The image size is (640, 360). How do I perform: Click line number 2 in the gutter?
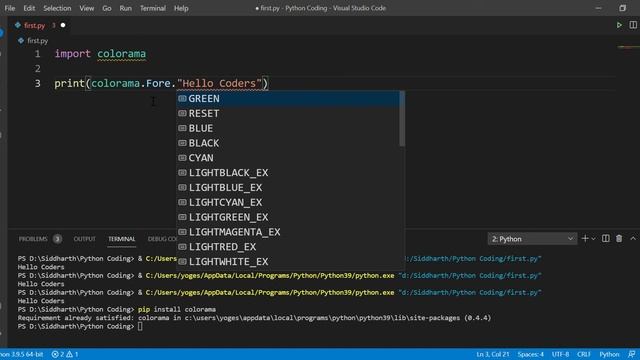(38, 69)
